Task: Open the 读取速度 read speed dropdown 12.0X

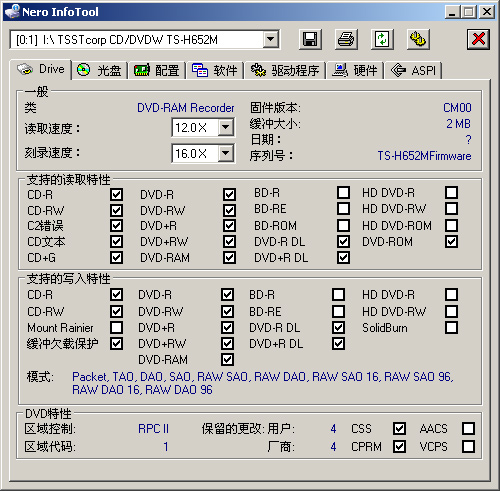Action: 226,127
